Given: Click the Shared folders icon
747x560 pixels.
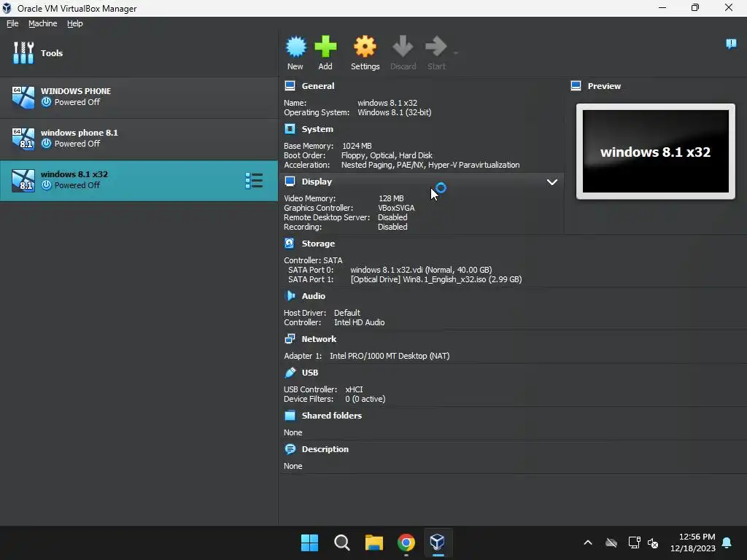Looking at the screenshot, I should click(x=290, y=415).
